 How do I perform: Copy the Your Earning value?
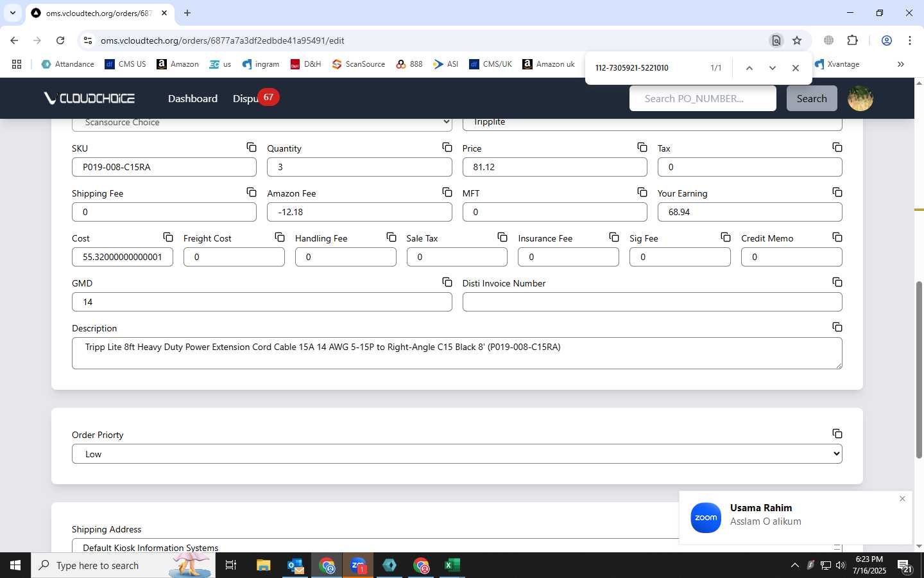click(x=837, y=193)
